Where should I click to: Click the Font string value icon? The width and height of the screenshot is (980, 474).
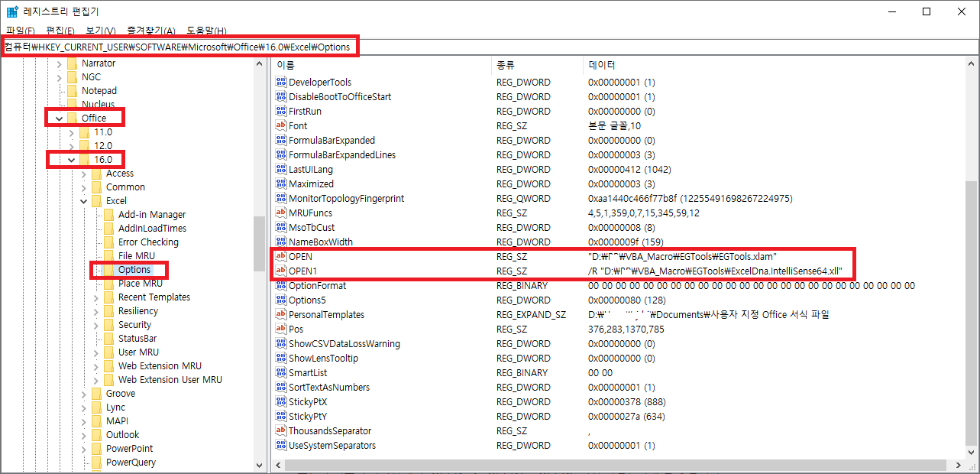280,126
